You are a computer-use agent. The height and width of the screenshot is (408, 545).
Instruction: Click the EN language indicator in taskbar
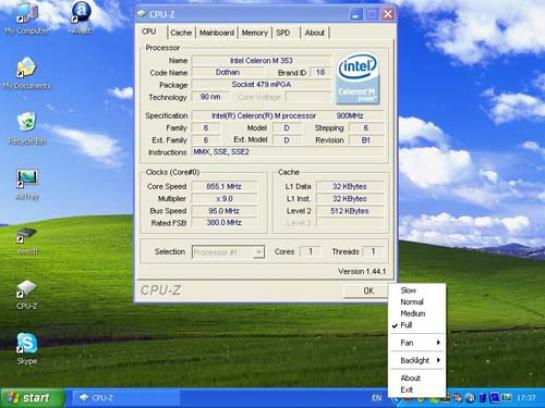tap(376, 398)
